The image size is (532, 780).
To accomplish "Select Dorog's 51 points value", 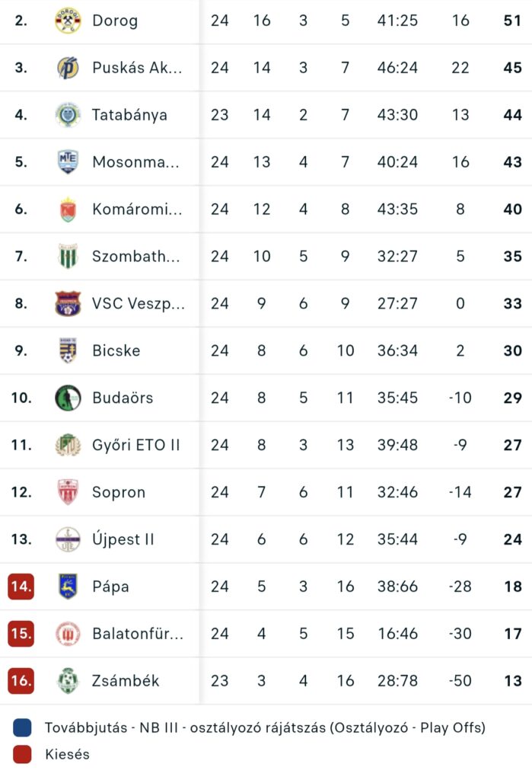I will [x=512, y=21].
